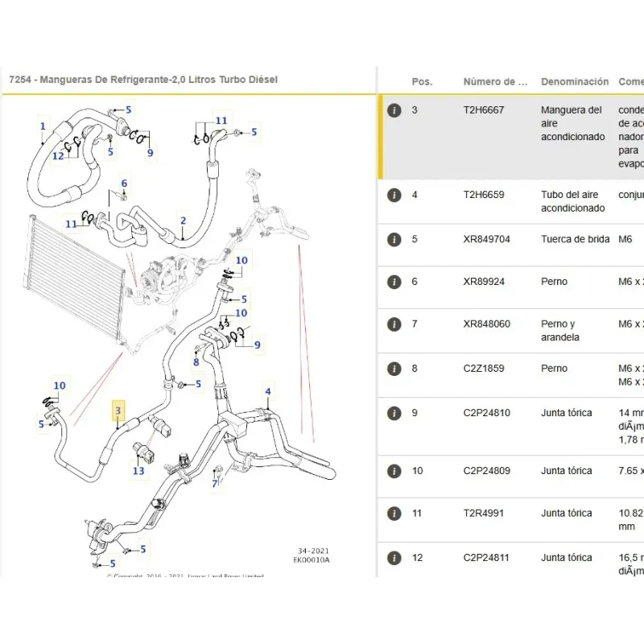Click info icon for part C2P24810
This screenshot has height=644, width=644.
pos(394,413)
